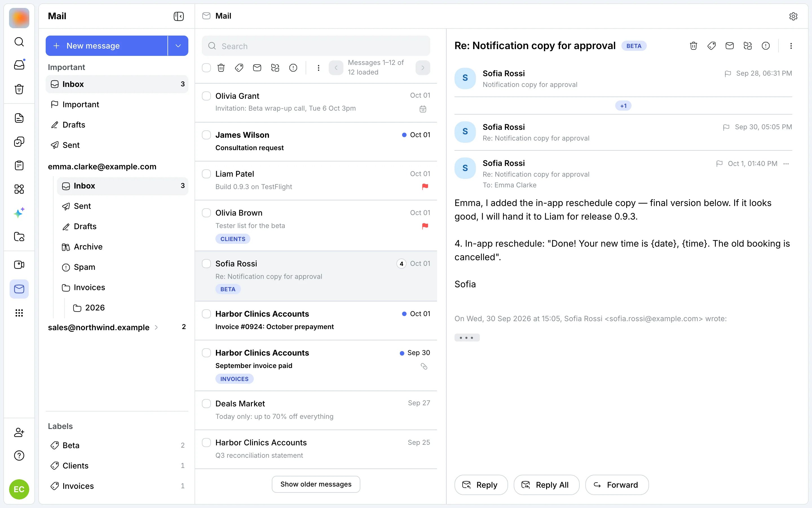
Task: Open EC user avatar at bottom left
Action: 19,489
